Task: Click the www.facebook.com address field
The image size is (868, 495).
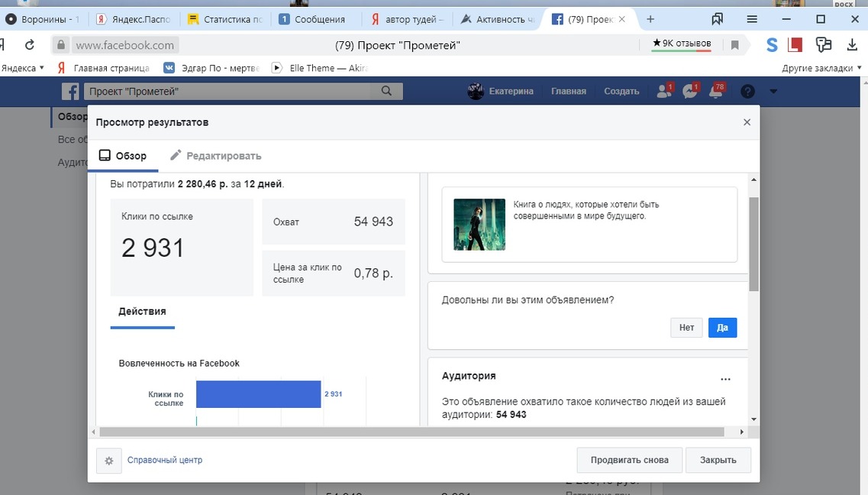Action: pyautogui.click(x=124, y=45)
